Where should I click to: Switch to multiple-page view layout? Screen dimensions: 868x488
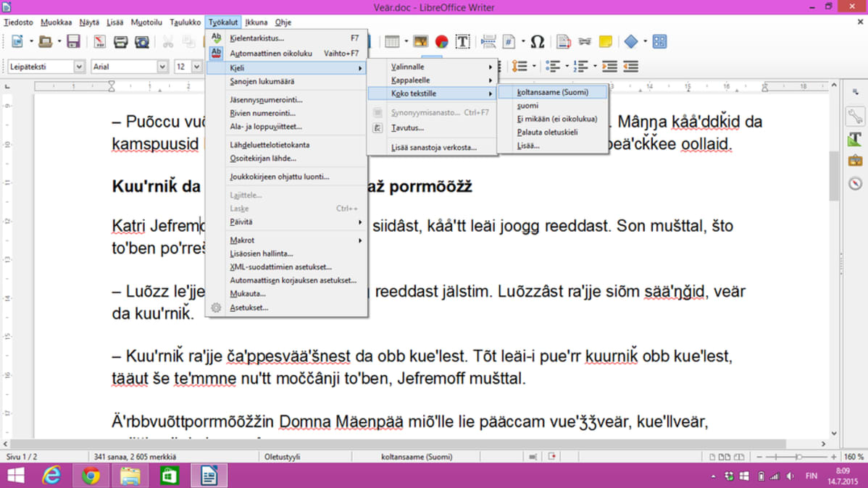point(725,457)
